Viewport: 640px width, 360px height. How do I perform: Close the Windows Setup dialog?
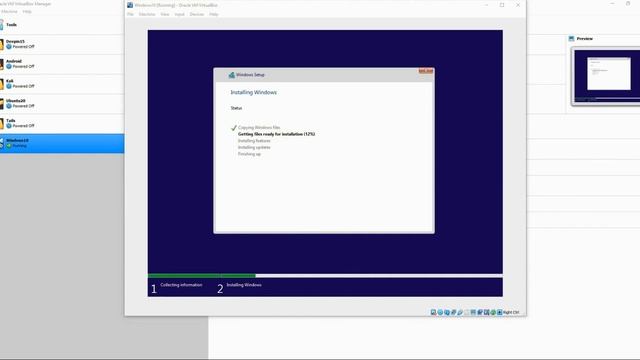426,71
